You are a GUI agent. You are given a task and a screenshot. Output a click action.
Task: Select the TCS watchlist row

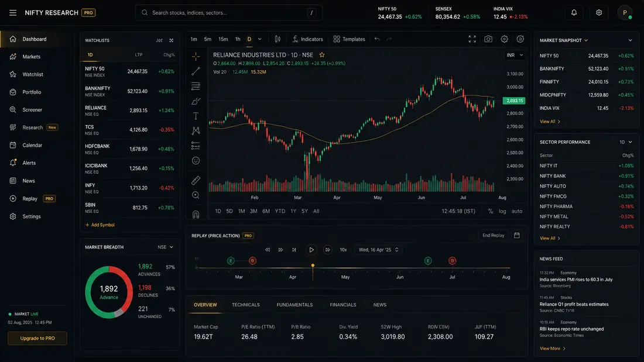click(129, 130)
